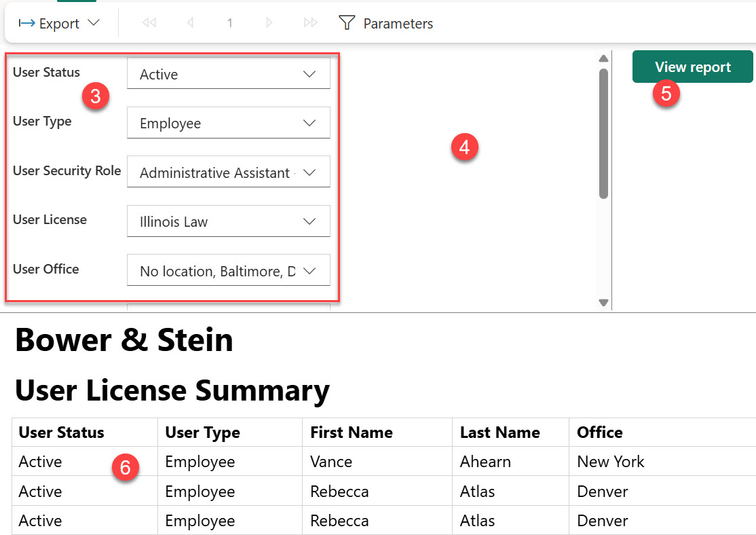Click the Bower & Stein report title
Viewport: 756px width, 535px height.
[124, 340]
